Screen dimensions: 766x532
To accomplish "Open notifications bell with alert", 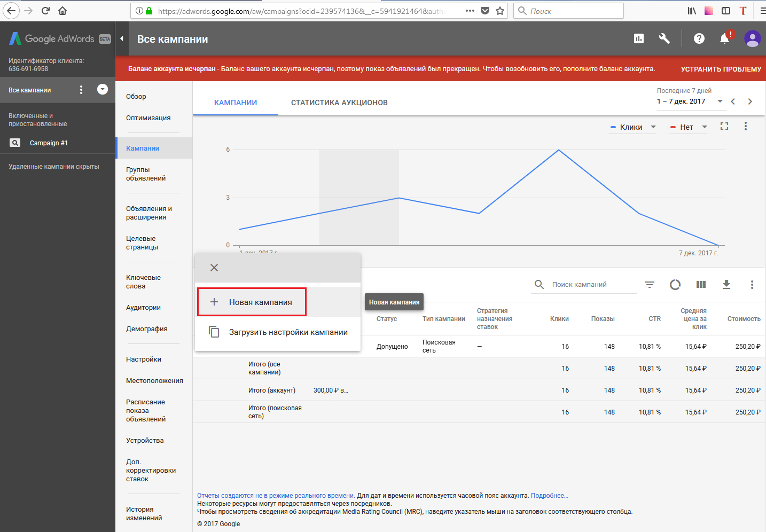I will [725, 38].
